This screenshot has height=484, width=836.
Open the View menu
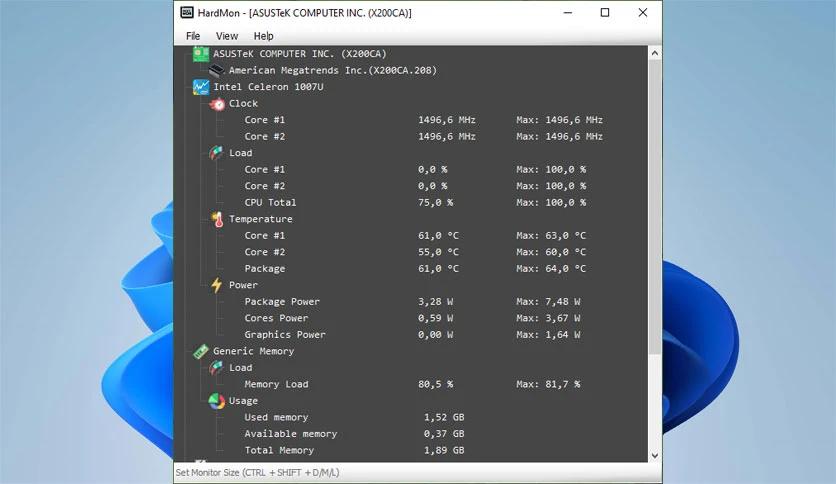(227, 36)
